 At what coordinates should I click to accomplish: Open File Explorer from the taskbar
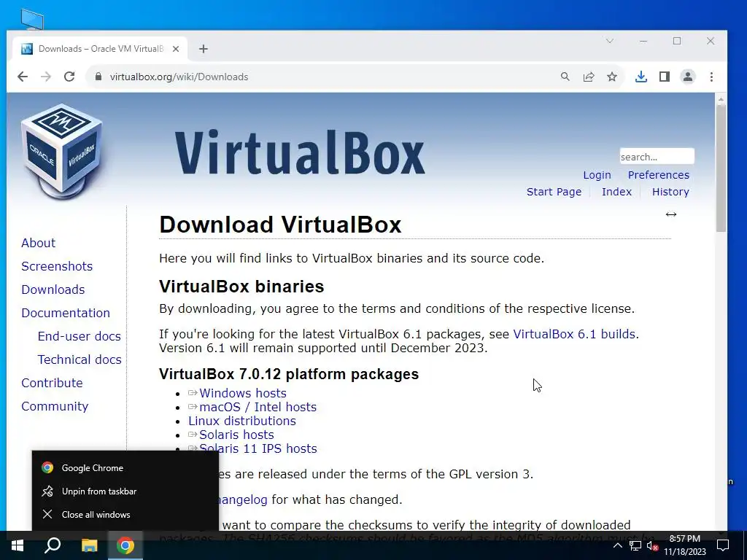coord(89,545)
